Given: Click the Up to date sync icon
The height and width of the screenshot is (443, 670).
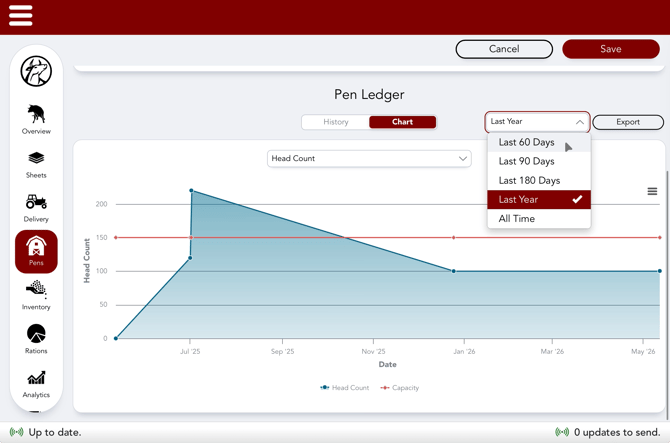Looking at the screenshot, I should [16, 432].
